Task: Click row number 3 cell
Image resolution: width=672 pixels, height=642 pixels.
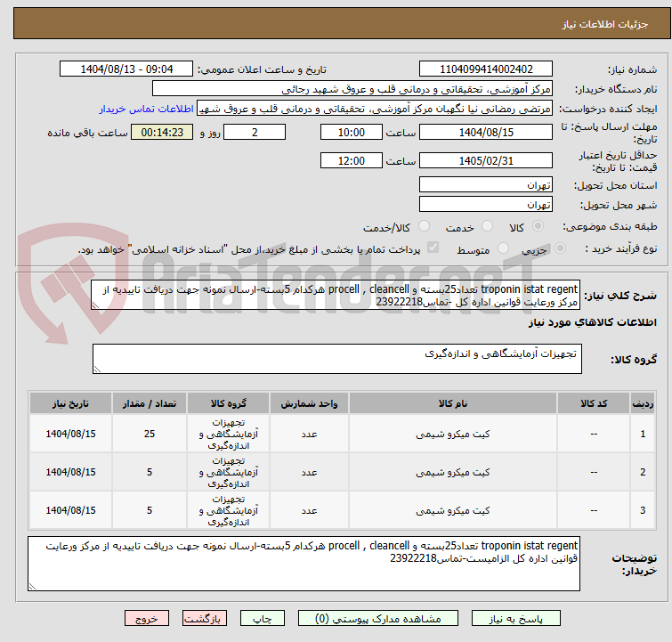Action: [x=643, y=510]
